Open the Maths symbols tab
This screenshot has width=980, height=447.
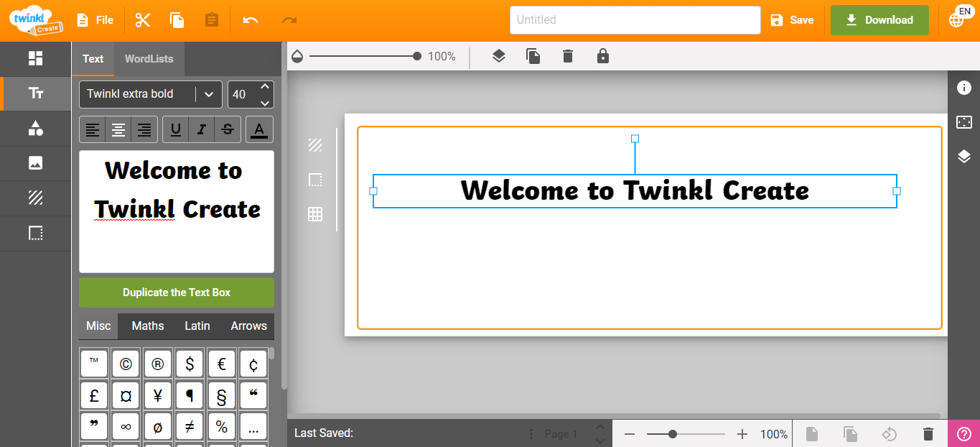[x=147, y=326]
